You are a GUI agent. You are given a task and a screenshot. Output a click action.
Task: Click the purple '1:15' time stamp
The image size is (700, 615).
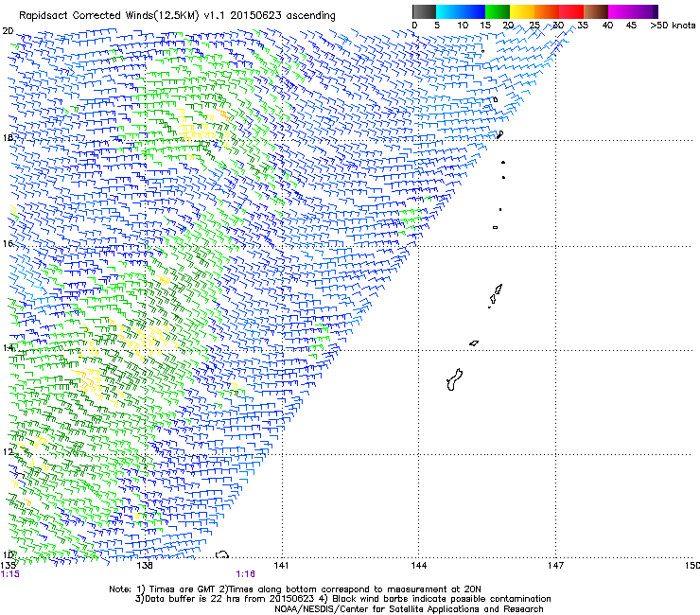[10, 574]
